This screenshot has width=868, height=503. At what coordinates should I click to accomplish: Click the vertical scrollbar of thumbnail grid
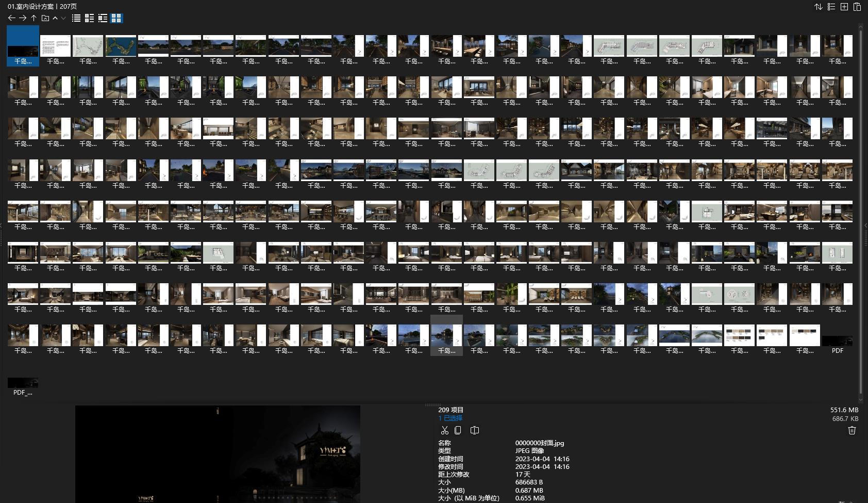coord(860,206)
